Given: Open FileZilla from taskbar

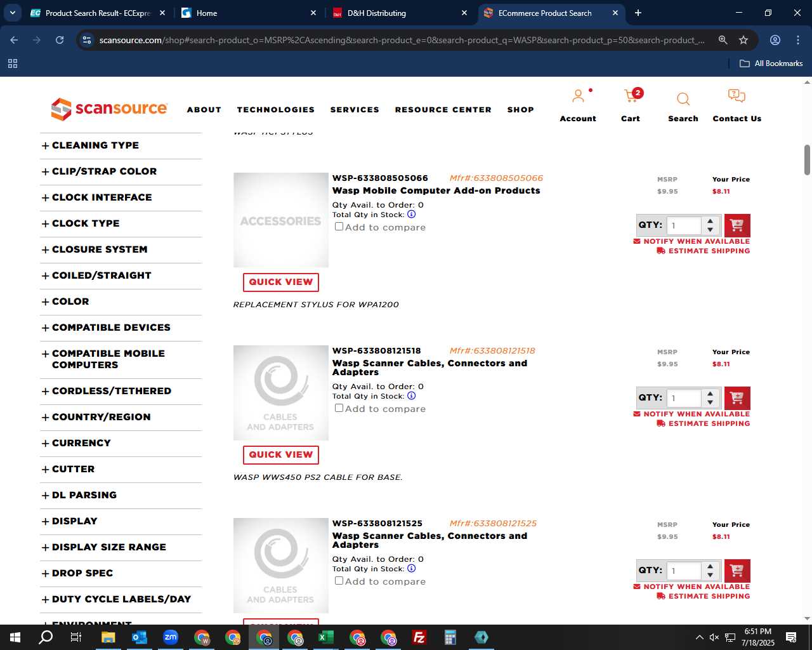Looking at the screenshot, I should point(419,637).
